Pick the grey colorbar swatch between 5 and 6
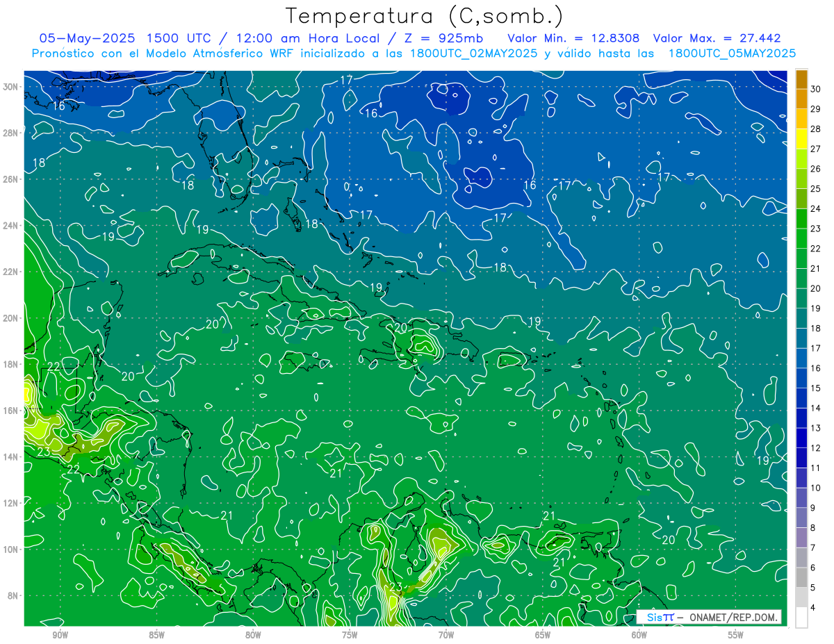Screen dimensions: 834x644 (802, 577)
